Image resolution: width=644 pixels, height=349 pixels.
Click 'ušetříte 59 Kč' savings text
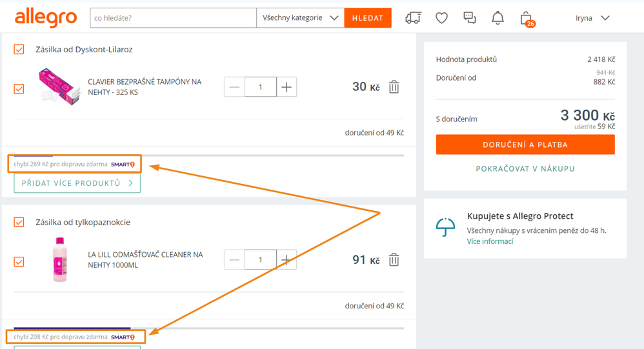coord(594,126)
